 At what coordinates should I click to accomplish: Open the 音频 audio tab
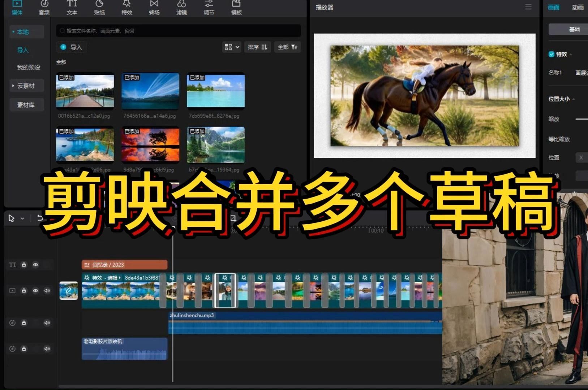click(x=44, y=7)
